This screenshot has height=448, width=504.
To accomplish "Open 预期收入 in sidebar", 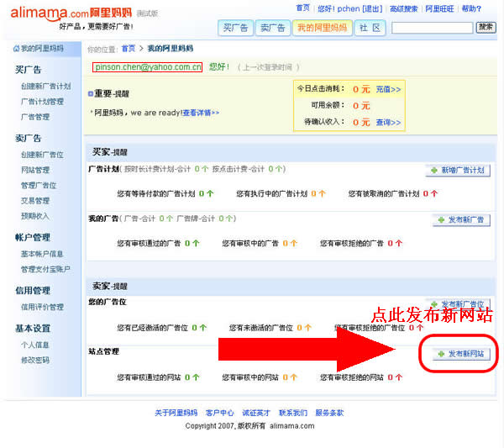I will [x=35, y=216].
